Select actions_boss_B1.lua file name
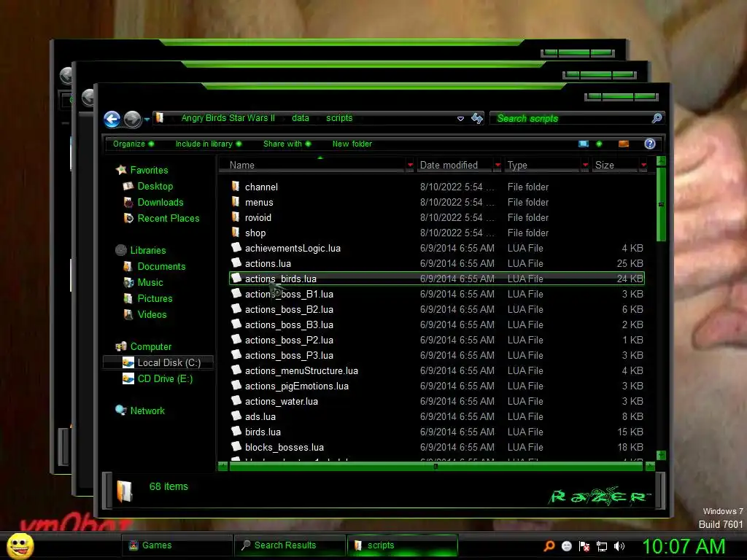747x560 pixels. (289, 295)
